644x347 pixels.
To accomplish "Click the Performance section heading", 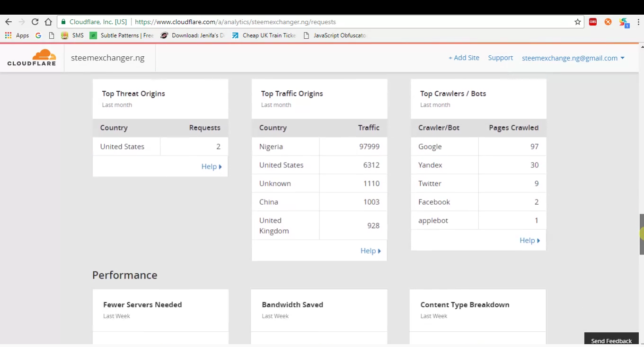I will click(125, 275).
